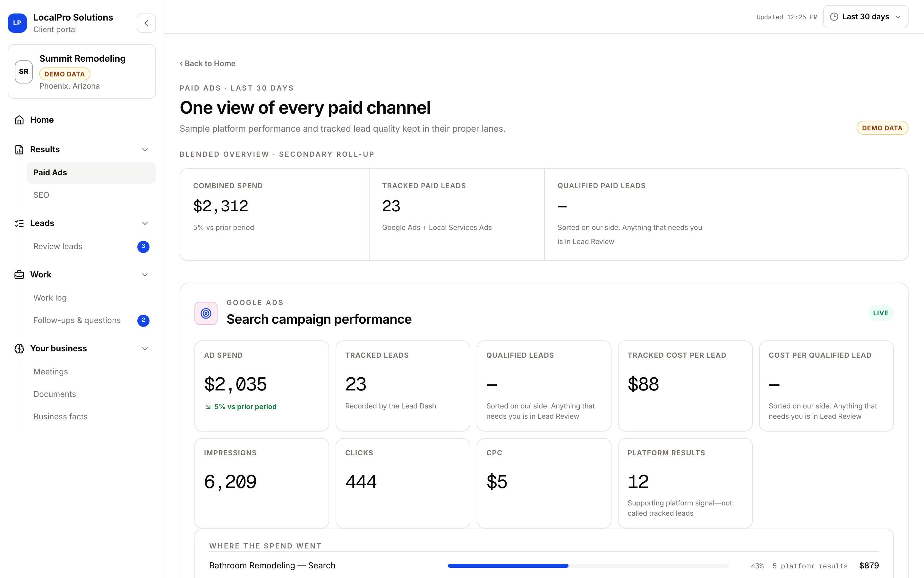Click the Your business brain icon
This screenshot has height=578, width=924.
19,349
